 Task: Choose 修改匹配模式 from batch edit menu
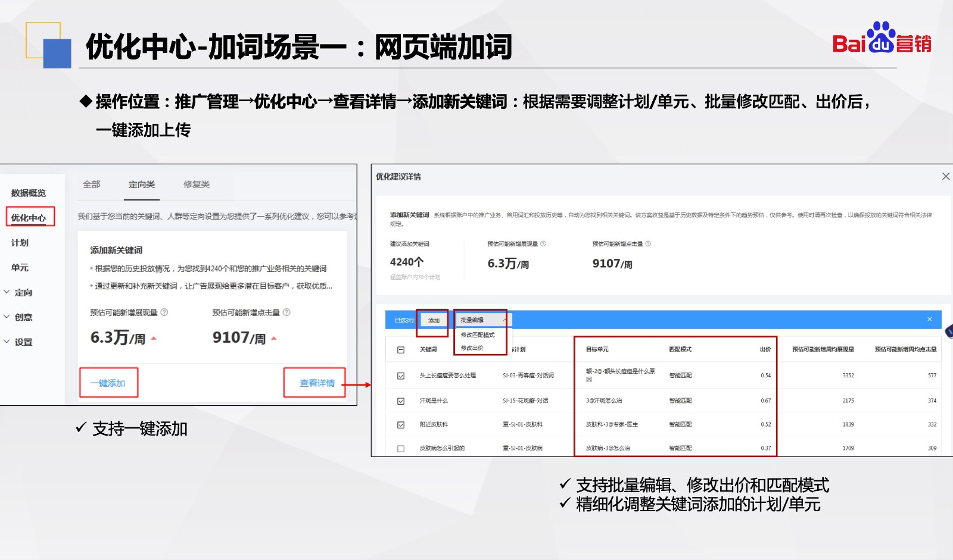tap(478, 335)
